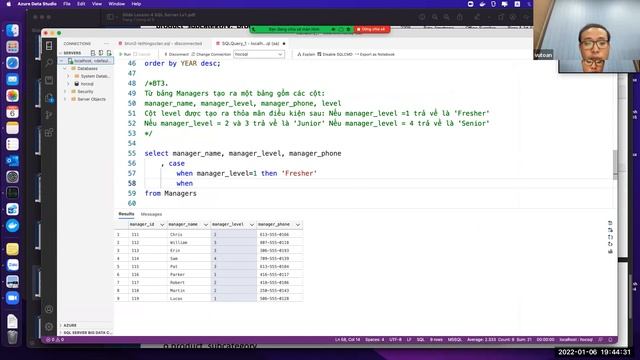Open the Manage gear in activity bar
Image resolution: width=640 pixels, height=360 pixels.
49,327
